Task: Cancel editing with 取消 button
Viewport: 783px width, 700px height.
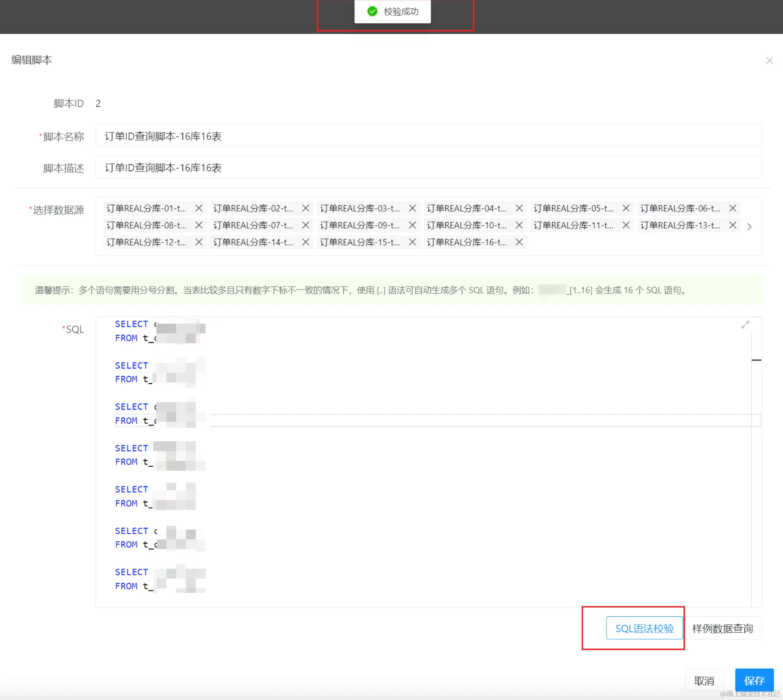Action: pyautogui.click(x=704, y=680)
